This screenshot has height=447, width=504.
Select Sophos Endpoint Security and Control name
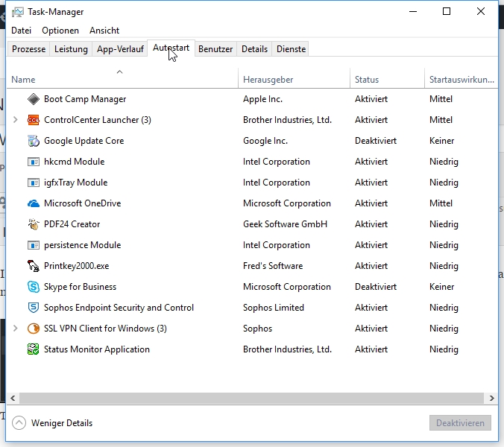point(119,308)
